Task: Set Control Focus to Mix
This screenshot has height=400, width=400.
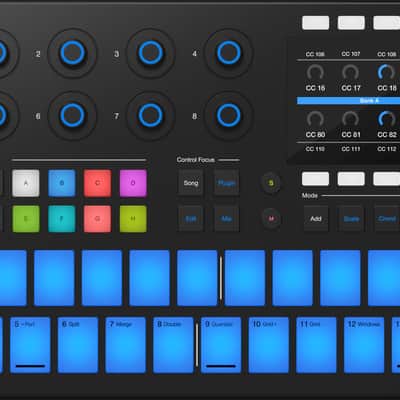Action: pyautogui.click(x=226, y=219)
